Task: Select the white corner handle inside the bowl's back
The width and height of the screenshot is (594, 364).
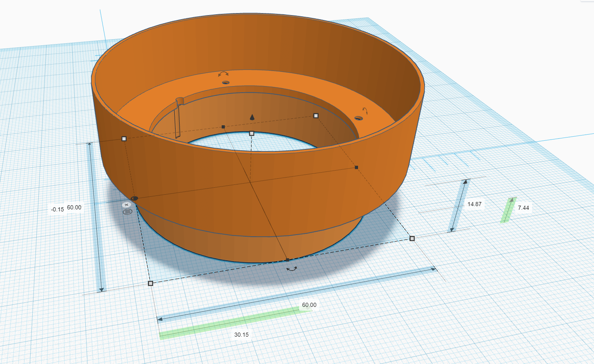Action: [316, 116]
